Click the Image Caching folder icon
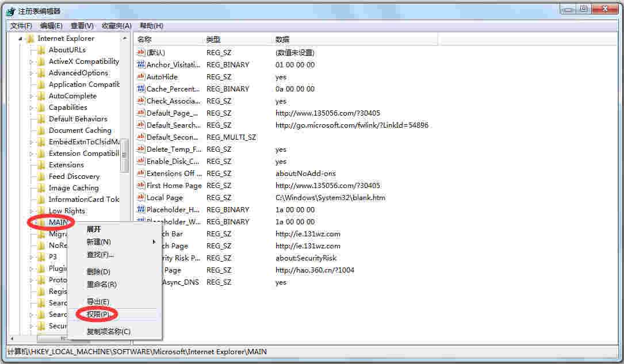 click(41, 188)
